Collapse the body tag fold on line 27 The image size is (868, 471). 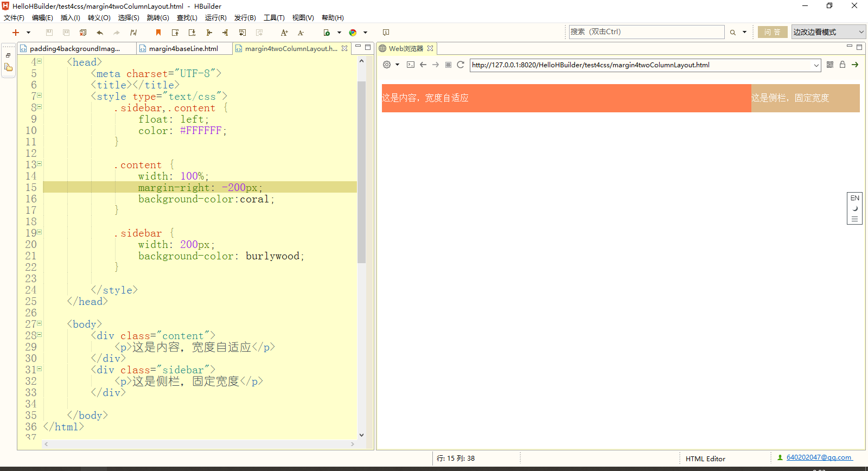[39, 323]
